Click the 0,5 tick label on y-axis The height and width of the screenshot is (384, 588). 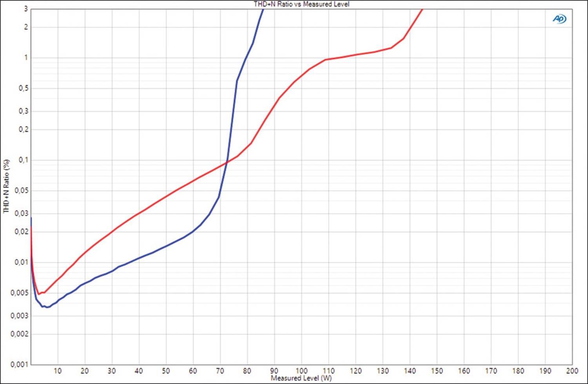[x=23, y=89]
